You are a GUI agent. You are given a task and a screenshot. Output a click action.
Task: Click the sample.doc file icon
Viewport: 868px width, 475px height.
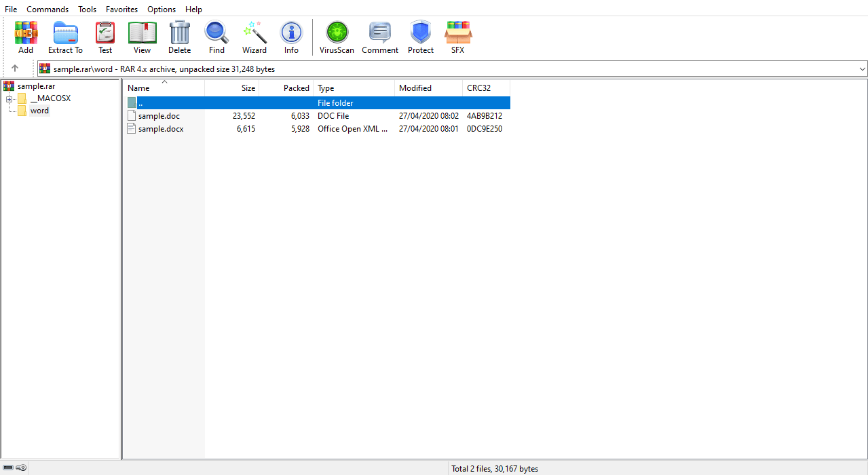tap(132, 116)
